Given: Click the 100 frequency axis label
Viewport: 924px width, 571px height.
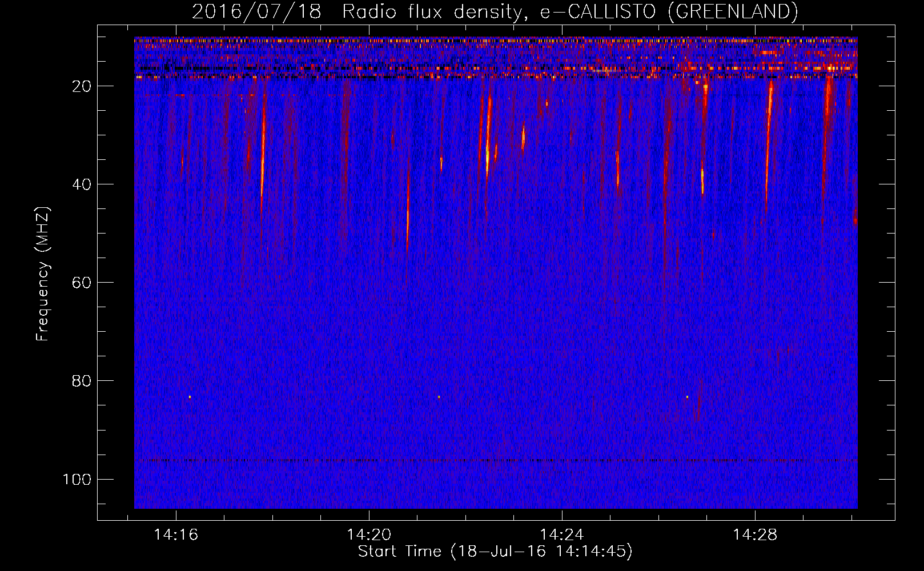Looking at the screenshot, I should 77,479.
